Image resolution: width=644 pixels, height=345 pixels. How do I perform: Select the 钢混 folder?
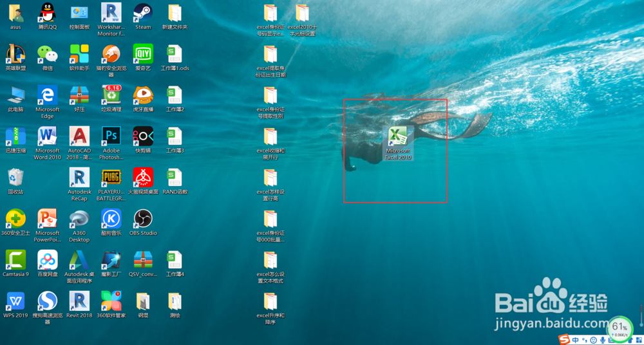tap(143, 304)
